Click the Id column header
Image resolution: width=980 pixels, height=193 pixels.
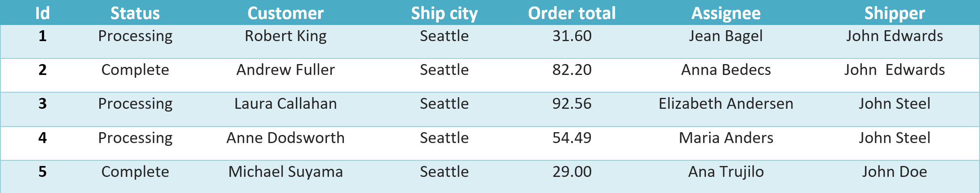(42, 13)
